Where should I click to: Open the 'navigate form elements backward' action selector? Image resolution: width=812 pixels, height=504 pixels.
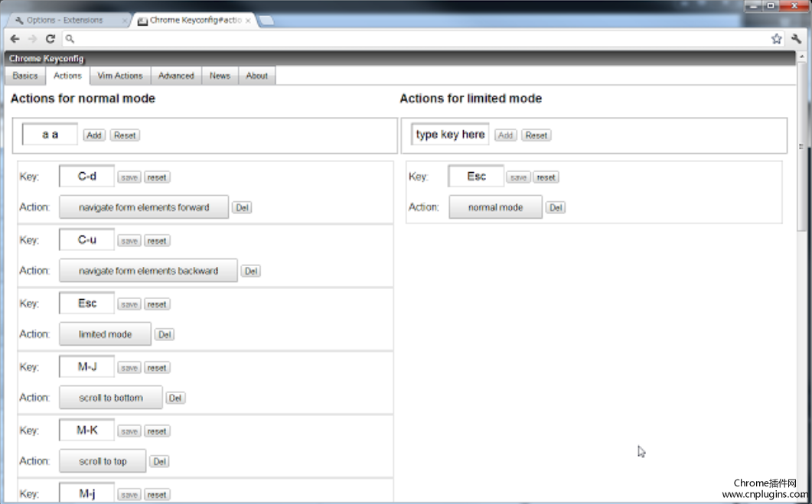148,271
